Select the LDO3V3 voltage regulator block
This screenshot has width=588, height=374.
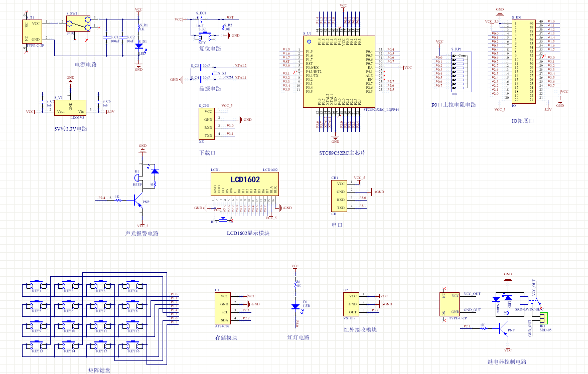point(71,108)
